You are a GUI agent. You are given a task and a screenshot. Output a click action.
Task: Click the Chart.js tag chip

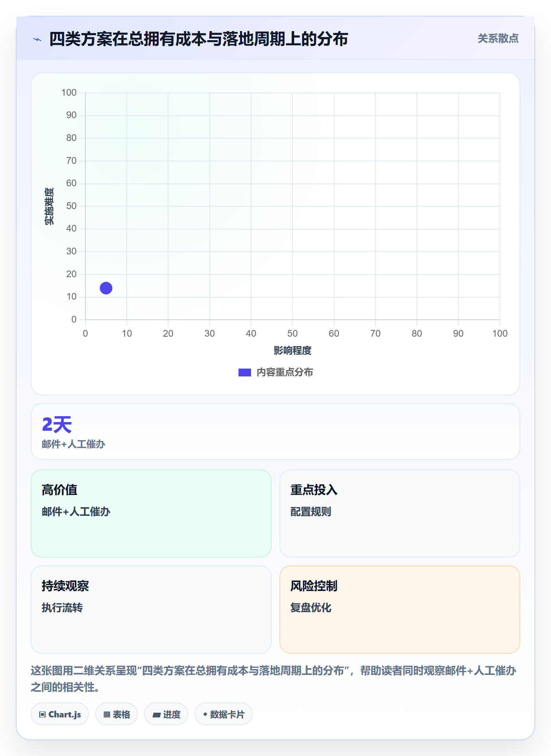[x=60, y=714]
